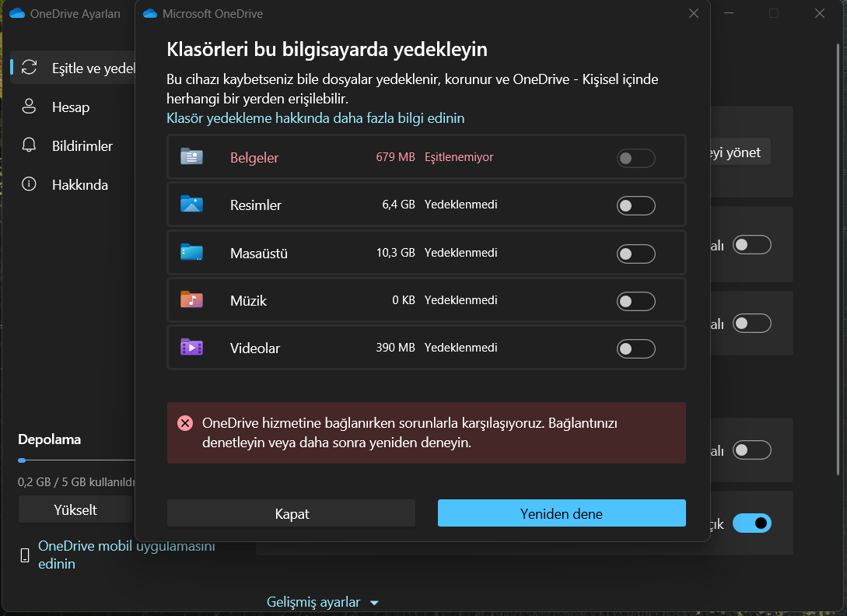
Task: Open Klasör yedekleme hakkında daha fazla bilgi link
Action: tap(316, 117)
